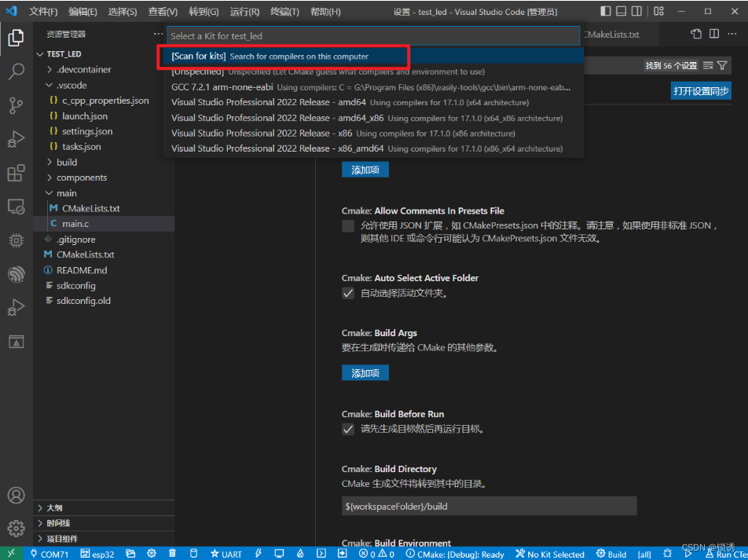Uncheck Auto Select Active Folder
This screenshot has width=748, height=560.
click(348, 293)
